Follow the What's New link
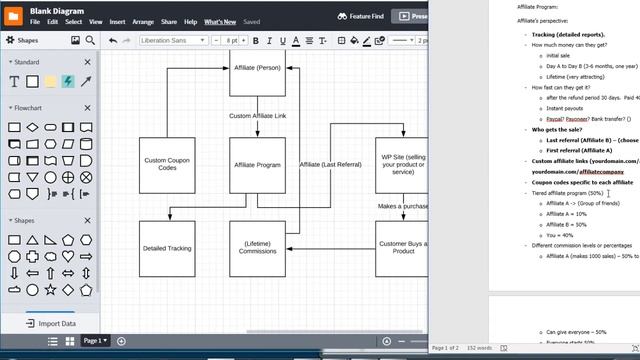Screen dimensions: 640x360 coord(220,22)
